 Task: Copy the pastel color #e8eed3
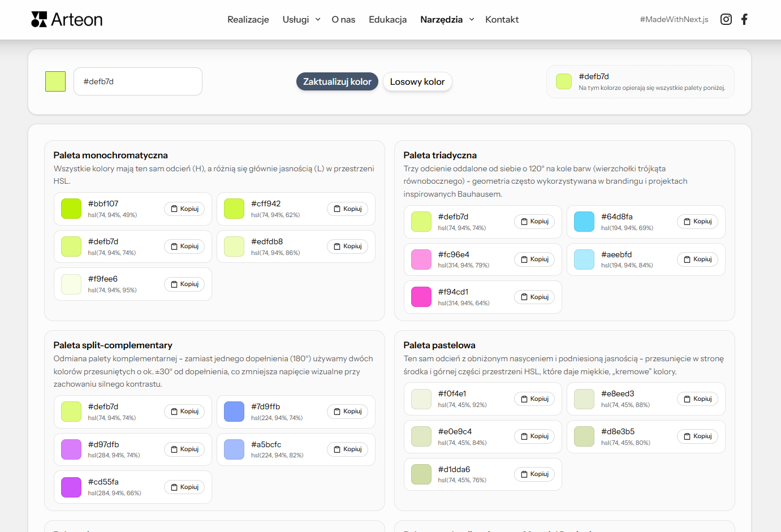pos(697,398)
